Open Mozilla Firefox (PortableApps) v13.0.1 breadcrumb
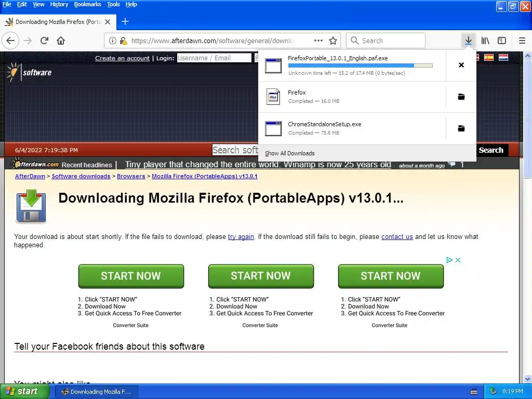The height and width of the screenshot is (399, 532). coord(205,177)
